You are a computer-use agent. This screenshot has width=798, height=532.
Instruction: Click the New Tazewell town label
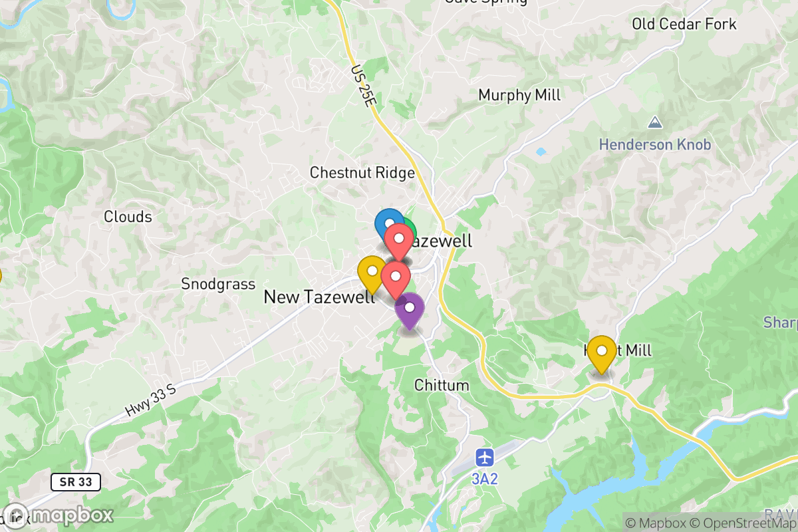319,297
